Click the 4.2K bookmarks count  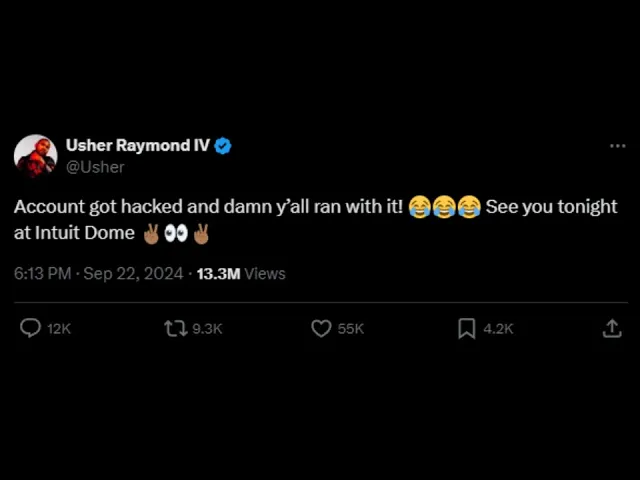coord(498,329)
